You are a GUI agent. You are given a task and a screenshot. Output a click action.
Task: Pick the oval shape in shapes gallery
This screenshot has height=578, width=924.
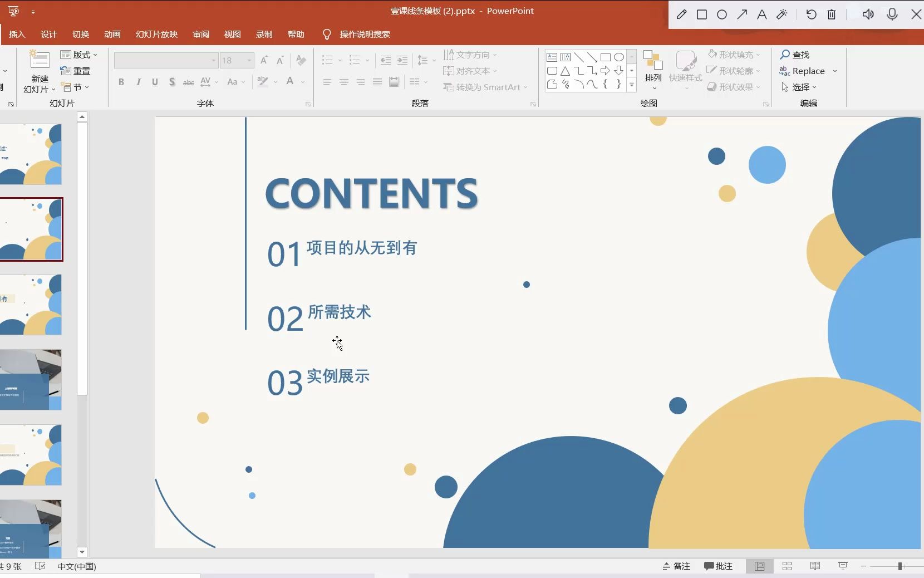pyautogui.click(x=618, y=57)
